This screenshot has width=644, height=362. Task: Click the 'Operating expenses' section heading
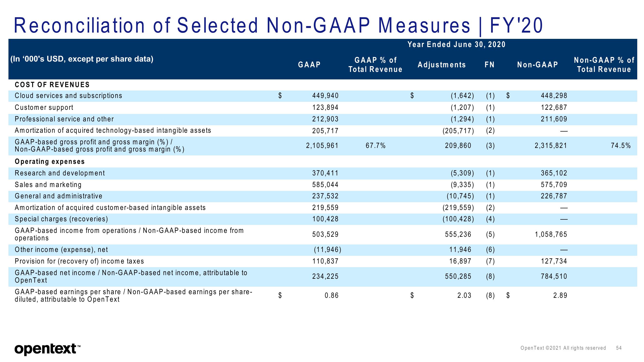50,162
